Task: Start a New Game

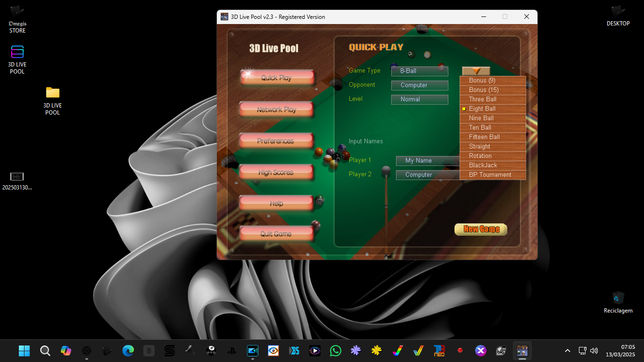Action: pos(481,229)
